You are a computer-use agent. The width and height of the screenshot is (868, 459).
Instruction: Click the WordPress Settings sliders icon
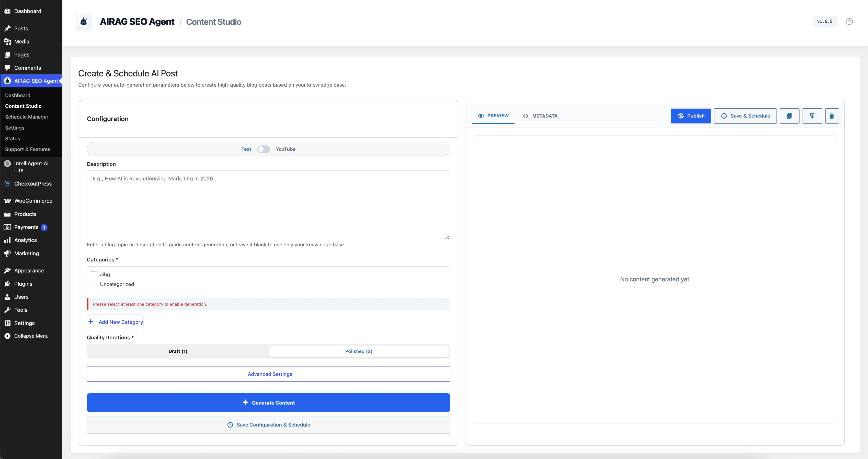pyautogui.click(x=7, y=323)
